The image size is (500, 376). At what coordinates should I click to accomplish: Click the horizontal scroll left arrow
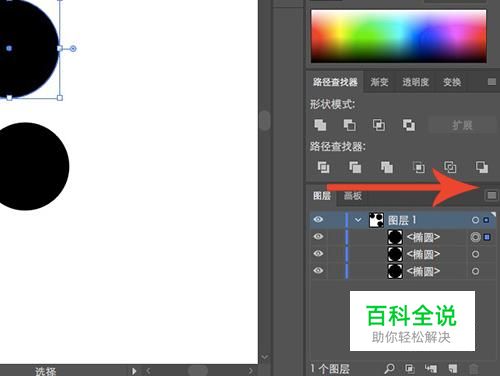coord(148,371)
